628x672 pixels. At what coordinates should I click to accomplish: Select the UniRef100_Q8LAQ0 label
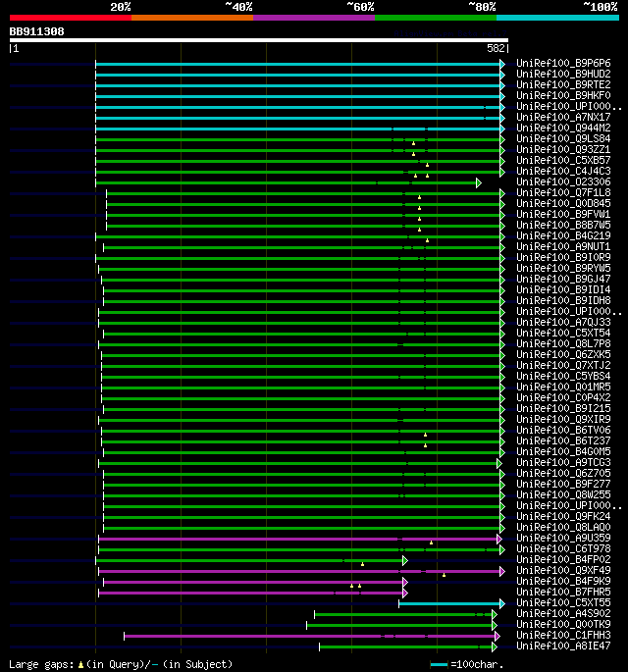point(563,527)
